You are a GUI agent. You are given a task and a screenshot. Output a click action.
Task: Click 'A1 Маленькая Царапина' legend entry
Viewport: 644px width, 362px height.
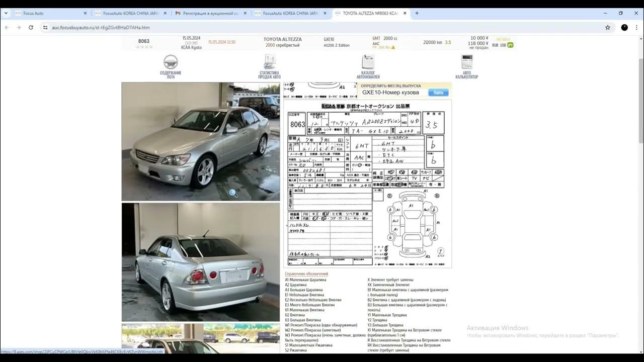(x=305, y=280)
